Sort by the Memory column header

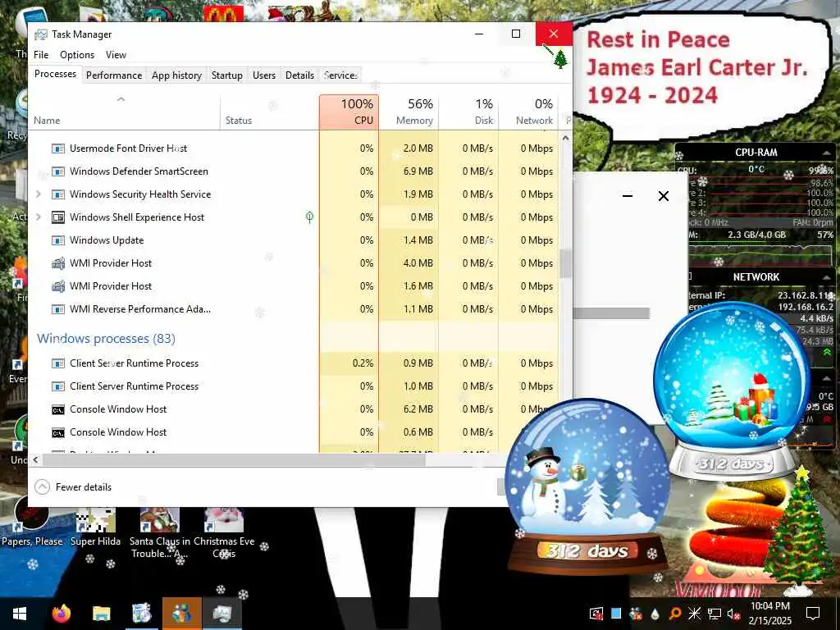click(x=409, y=112)
